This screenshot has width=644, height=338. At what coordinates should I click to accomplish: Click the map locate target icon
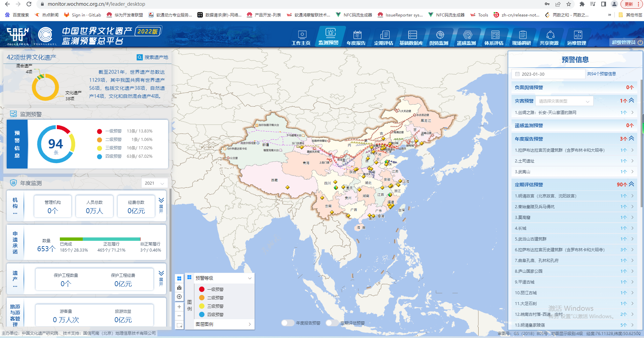coord(179,297)
